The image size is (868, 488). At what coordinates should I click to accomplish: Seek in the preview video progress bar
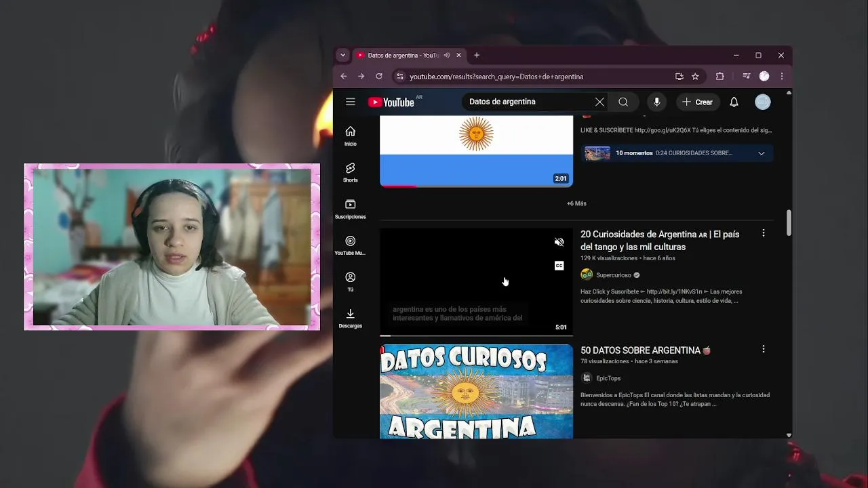[x=476, y=335]
